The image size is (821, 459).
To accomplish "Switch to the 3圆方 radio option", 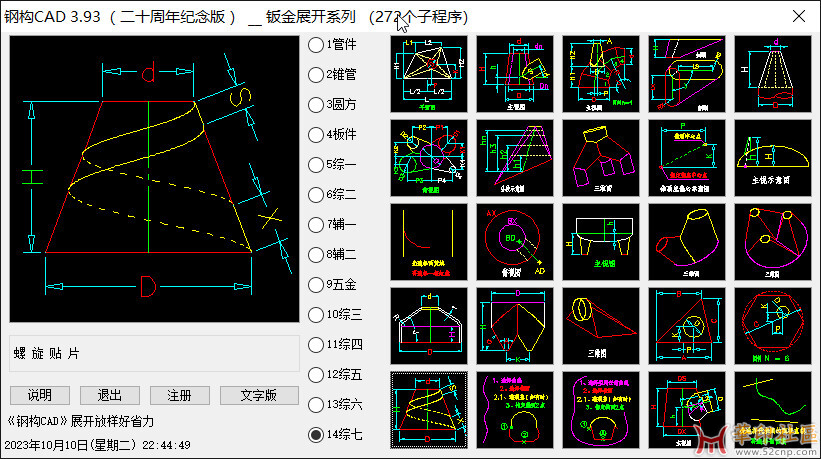I will [x=316, y=105].
